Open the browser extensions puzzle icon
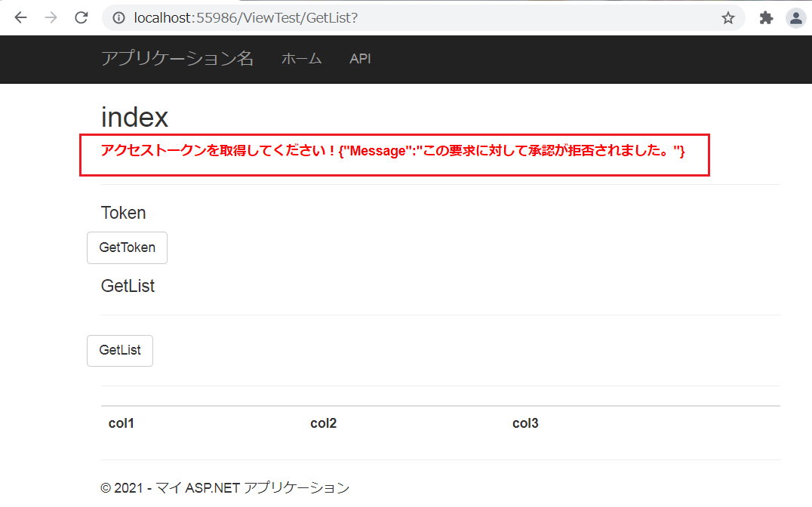Viewport: 812px width, 507px height. [765, 17]
